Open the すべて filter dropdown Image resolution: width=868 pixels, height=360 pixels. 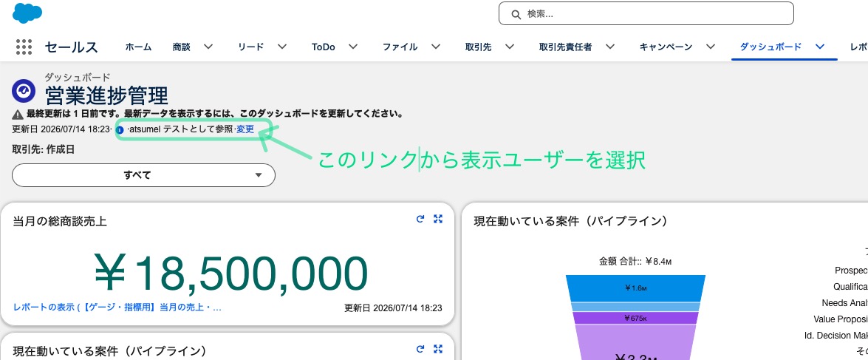click(x=143, y=175)
